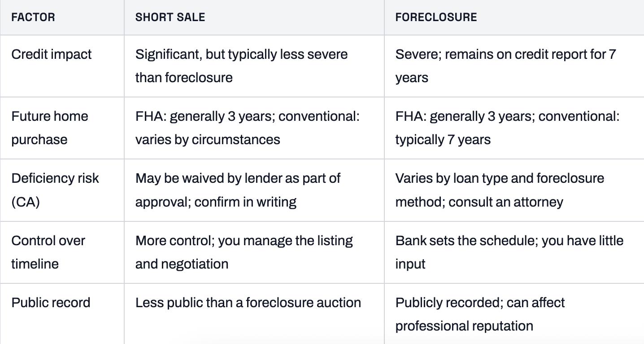
Task: Click the 'consult an attorney' cell
Action: pyautogui.click(x=514, y=190)
